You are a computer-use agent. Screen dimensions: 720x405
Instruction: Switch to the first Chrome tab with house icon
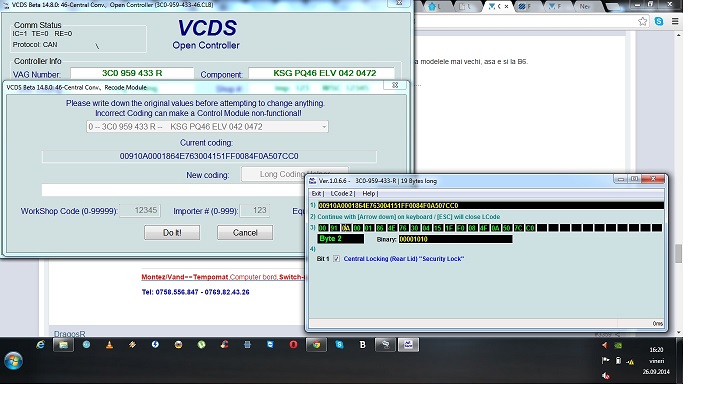(x=434, y=6)
